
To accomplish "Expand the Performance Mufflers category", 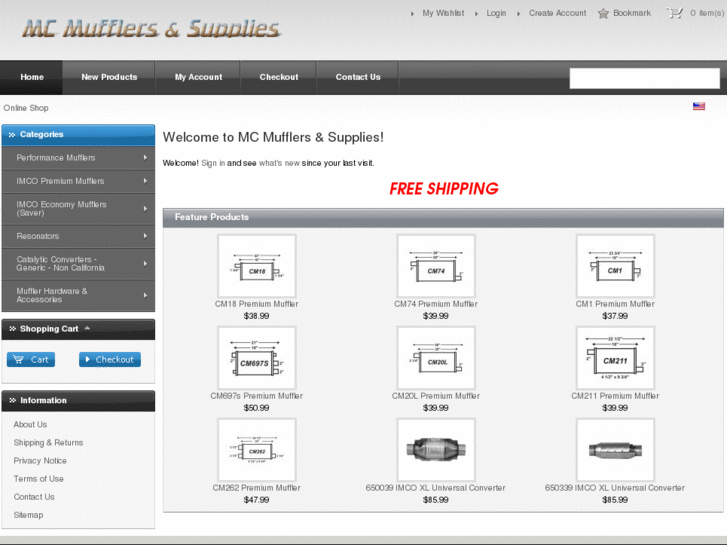I will 78,158.
